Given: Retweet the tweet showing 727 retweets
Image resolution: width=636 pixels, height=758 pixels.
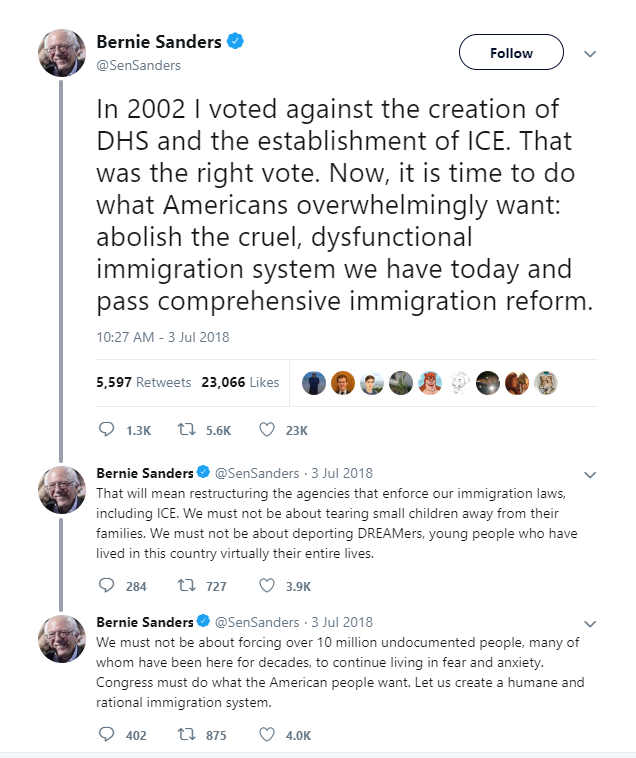Looking at the screenshot, I should 187,585.
